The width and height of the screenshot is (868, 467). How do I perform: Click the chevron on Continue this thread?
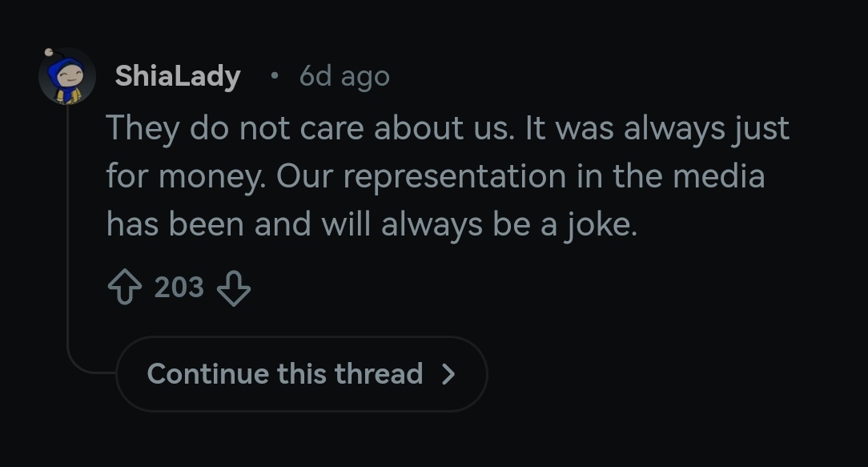click(x=449, y=374)
